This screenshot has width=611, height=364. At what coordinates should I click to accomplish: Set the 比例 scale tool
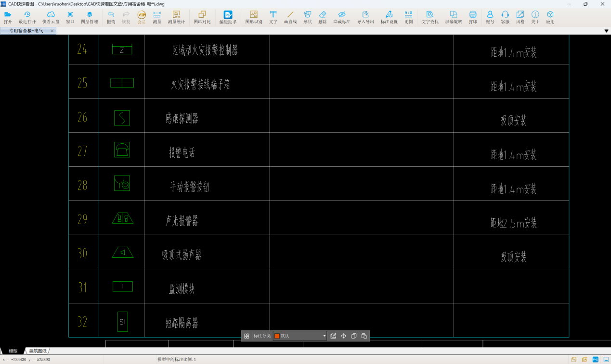[x=408, y=17]
